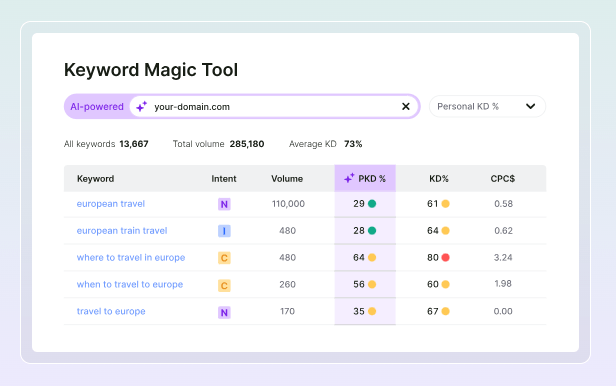This screenshot has width=616, height=386.
Task: Click yellow PKD dot beside 64
Action: pyautogui.click(x=372, y=258)
